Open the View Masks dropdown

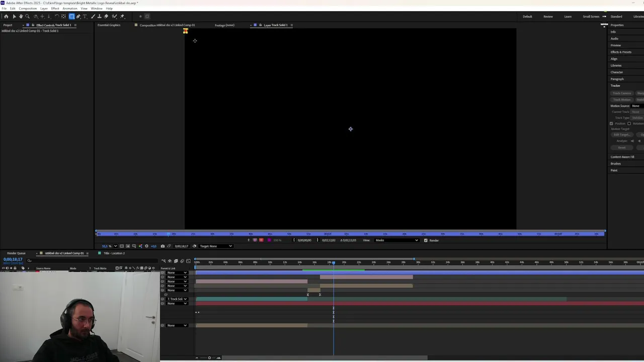397,240
